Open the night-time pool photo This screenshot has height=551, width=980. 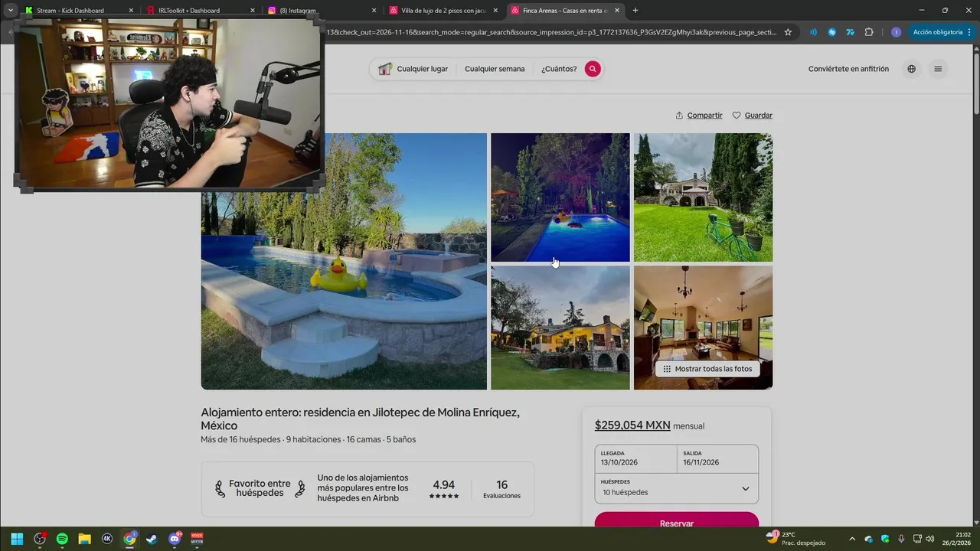pos(560,197)
